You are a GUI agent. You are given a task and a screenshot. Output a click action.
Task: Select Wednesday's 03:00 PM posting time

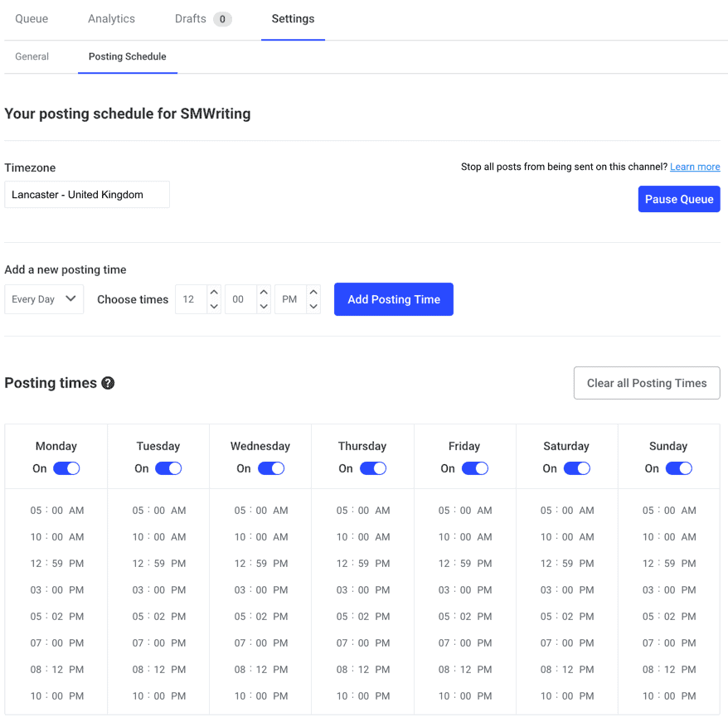[261, 589]
